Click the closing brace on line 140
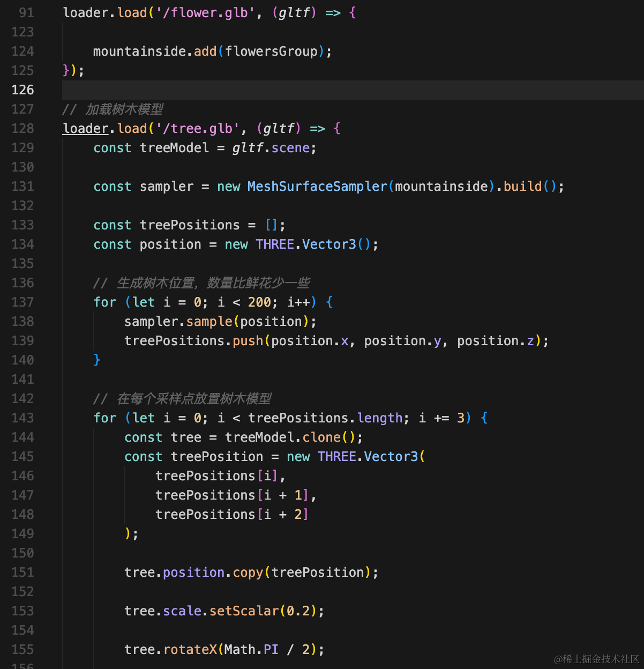644x669 pixels. click(97, 360)
